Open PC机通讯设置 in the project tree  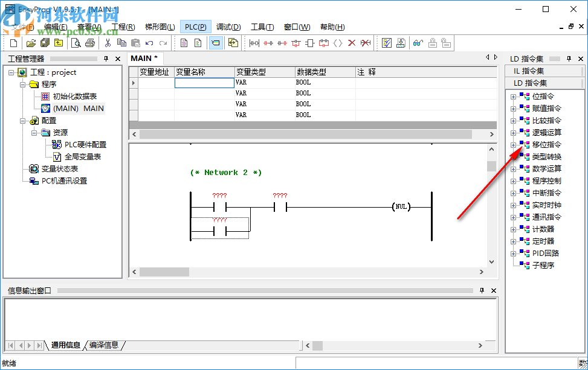pyautogui.click(x=65, y=181)
